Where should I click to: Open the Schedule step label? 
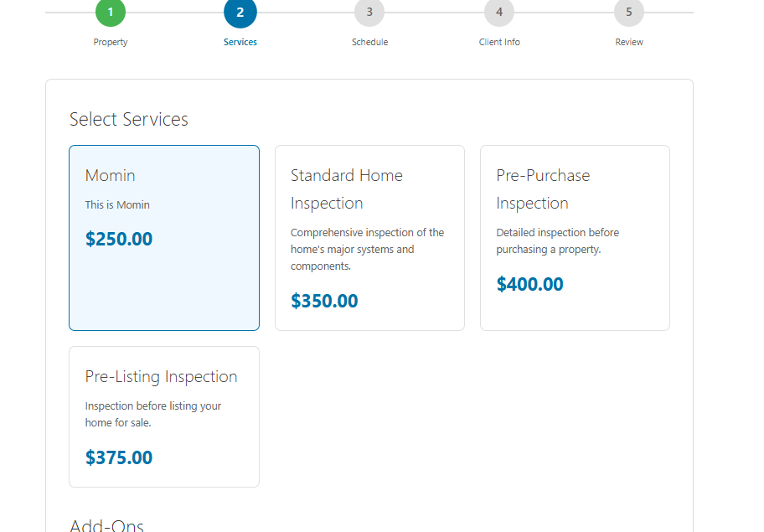click(x=369, y=42)
